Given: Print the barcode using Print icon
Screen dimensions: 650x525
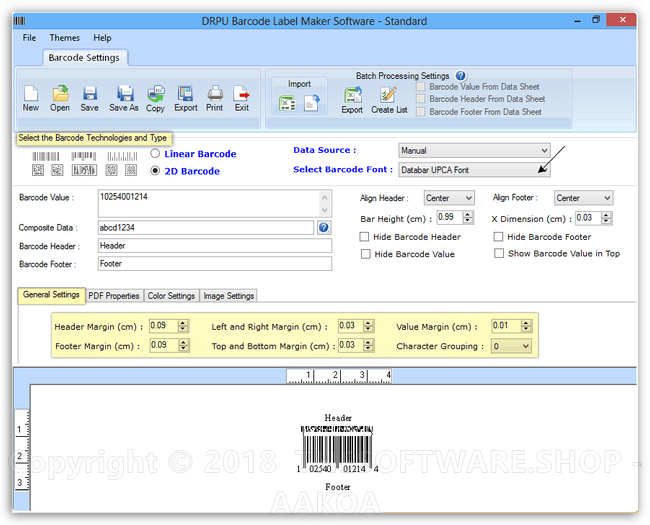Looking at the screenshot, I should pos(215,95).
